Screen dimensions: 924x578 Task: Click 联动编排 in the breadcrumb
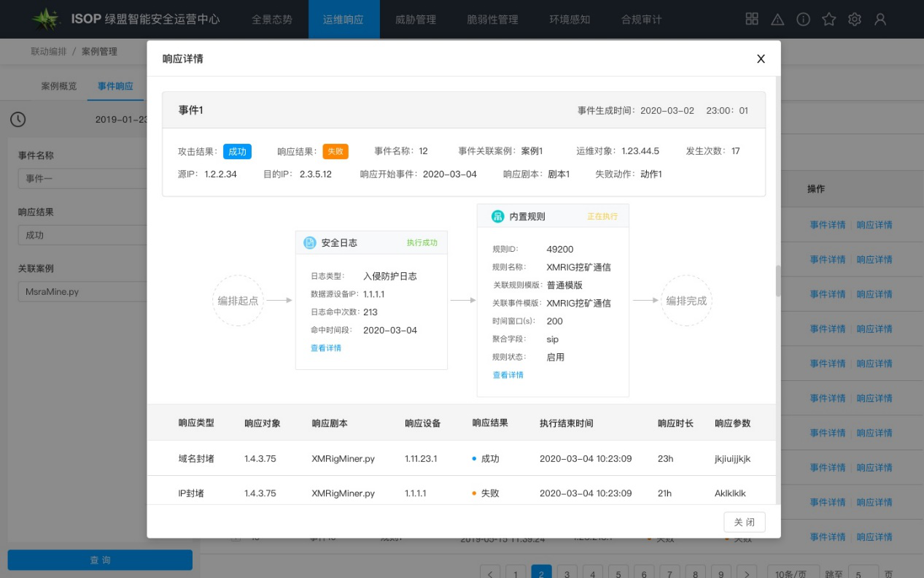pos(49,52)
